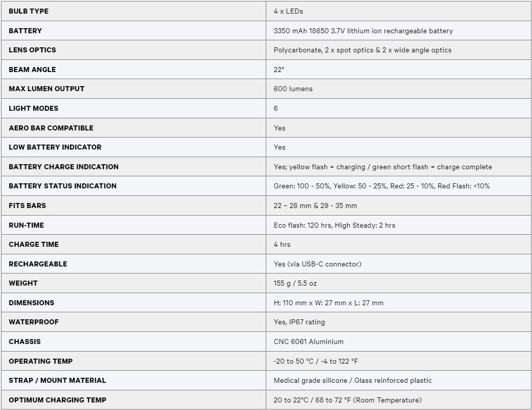Click the 'Yes (via USB-C connector)' text
The width and height of the screenshot is (532, 410).
[317, 264]
